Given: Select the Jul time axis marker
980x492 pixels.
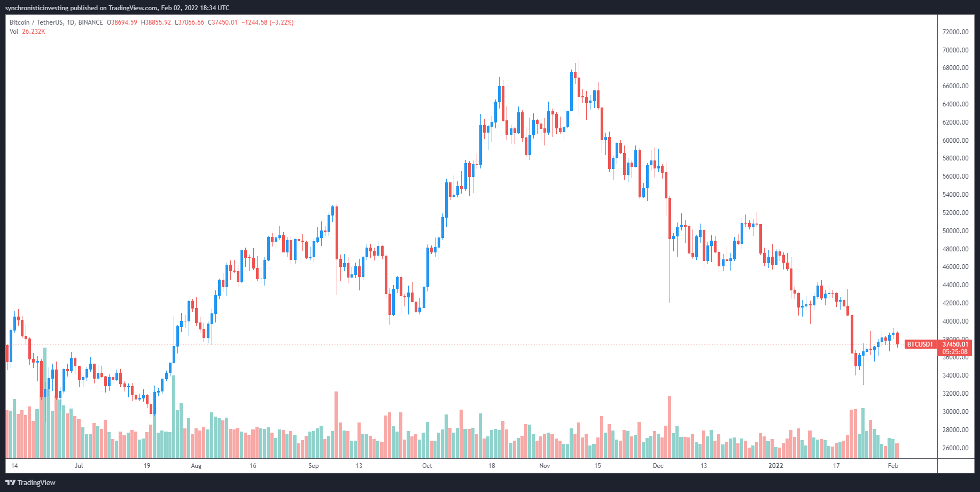Looking at the screenshot, I should [79, 466].
